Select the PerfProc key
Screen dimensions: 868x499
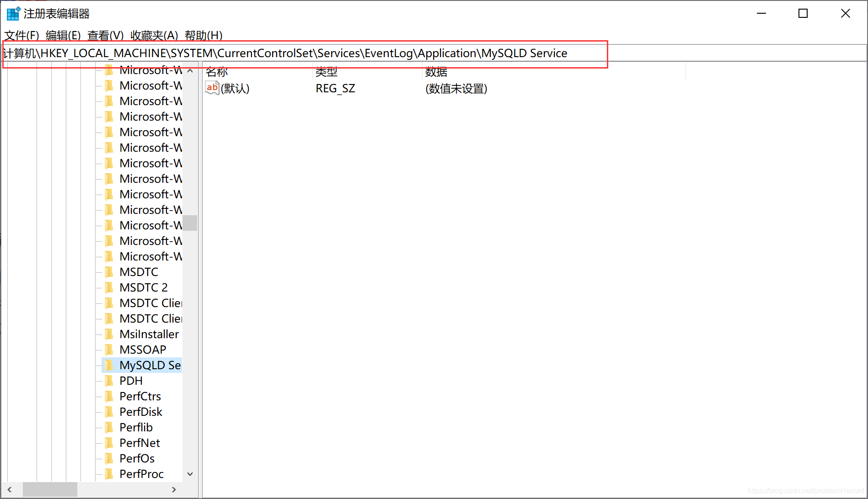(x=141, y=474)
